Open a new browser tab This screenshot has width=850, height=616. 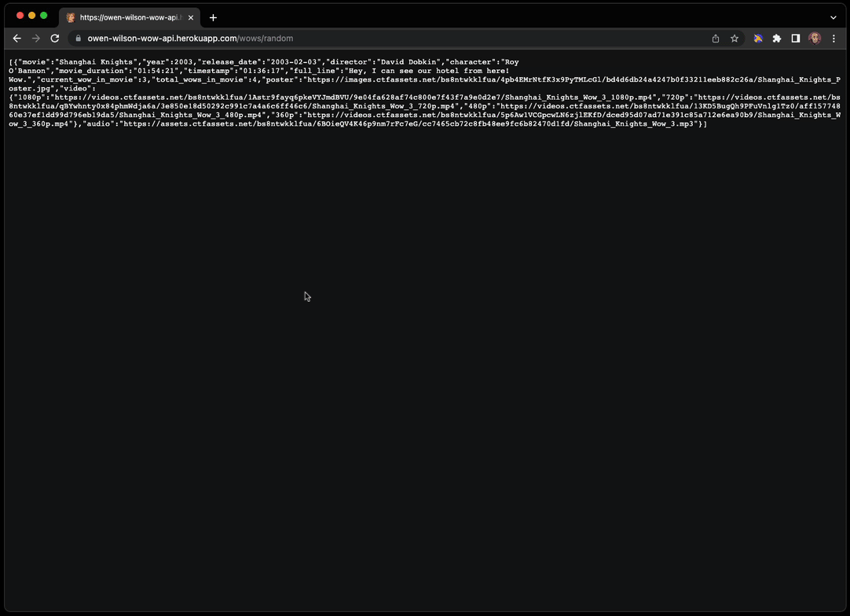[x=213, y=16]
